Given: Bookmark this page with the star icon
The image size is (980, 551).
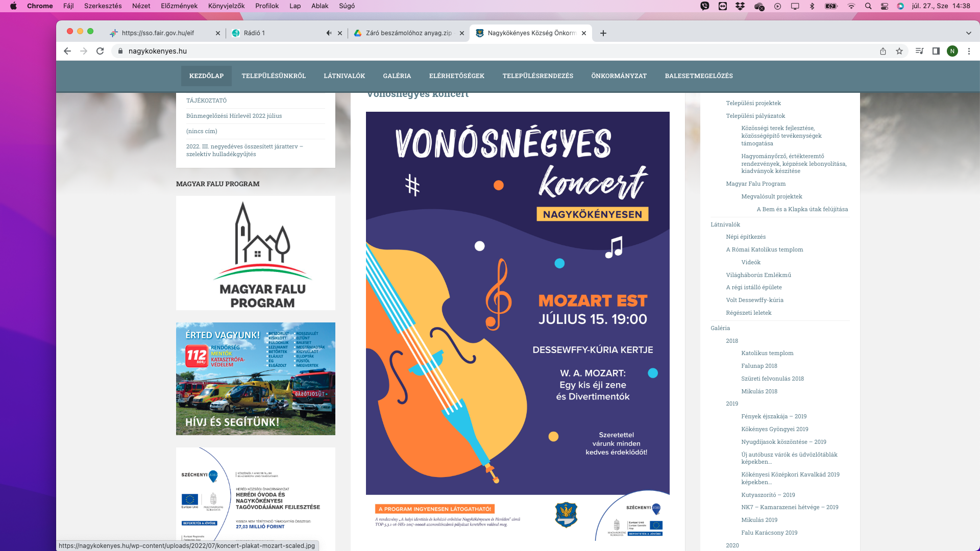Looking at the screenshot, I should click(x=899, y=51).
